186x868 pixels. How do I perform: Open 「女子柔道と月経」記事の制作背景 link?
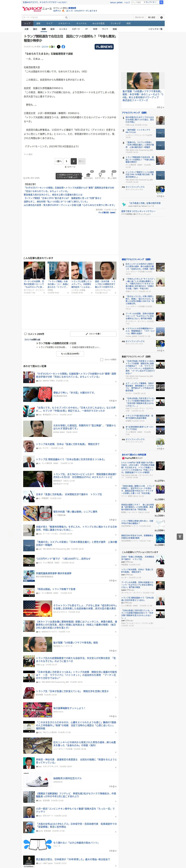point(144,203)
